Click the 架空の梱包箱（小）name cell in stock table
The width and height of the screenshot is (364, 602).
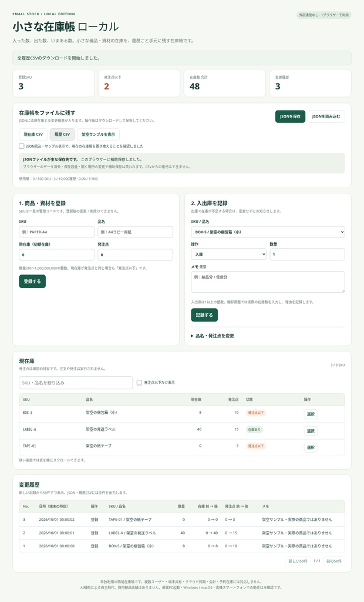pos(101,413)
